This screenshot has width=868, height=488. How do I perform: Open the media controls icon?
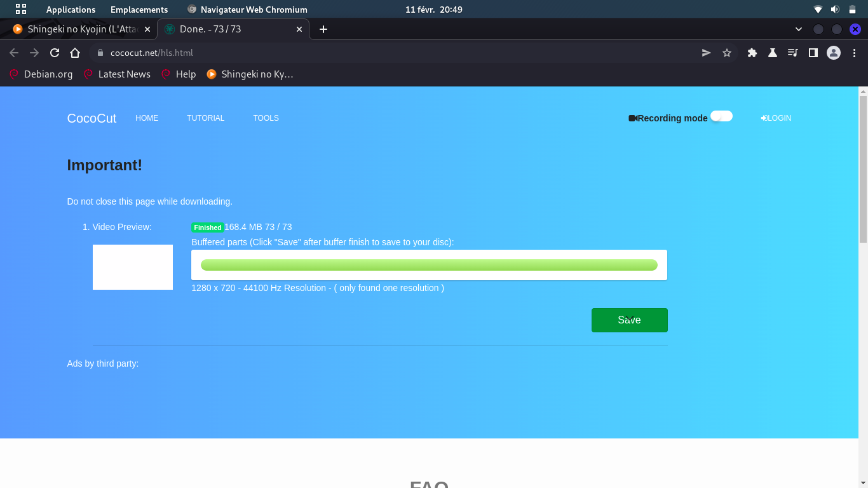pos(793,53)
